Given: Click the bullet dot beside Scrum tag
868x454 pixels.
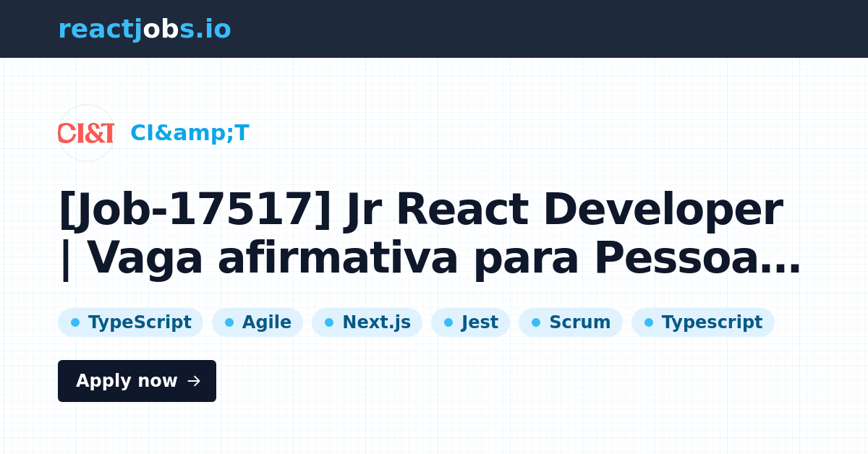Looking at the screenshot, I should tap(536, 322).
